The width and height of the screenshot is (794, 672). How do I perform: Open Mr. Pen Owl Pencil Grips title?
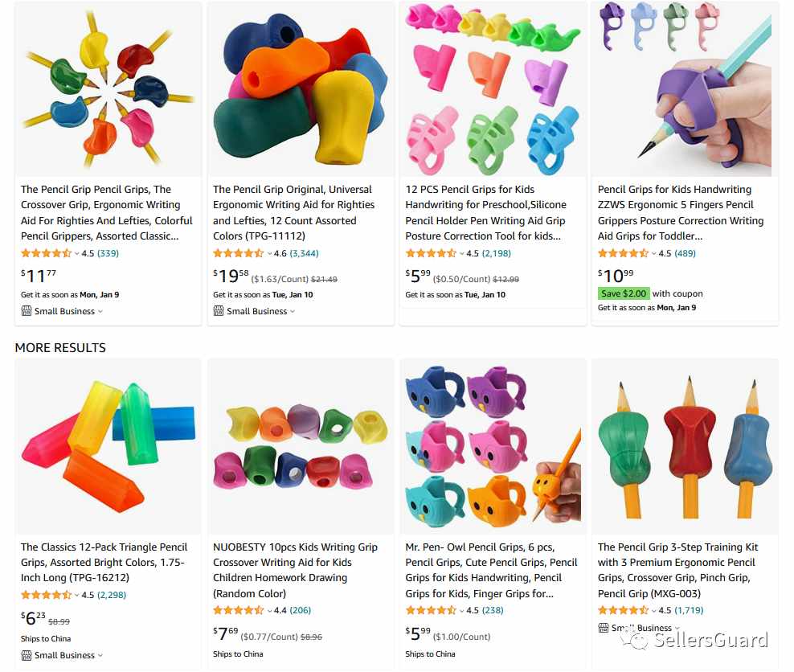491,570
